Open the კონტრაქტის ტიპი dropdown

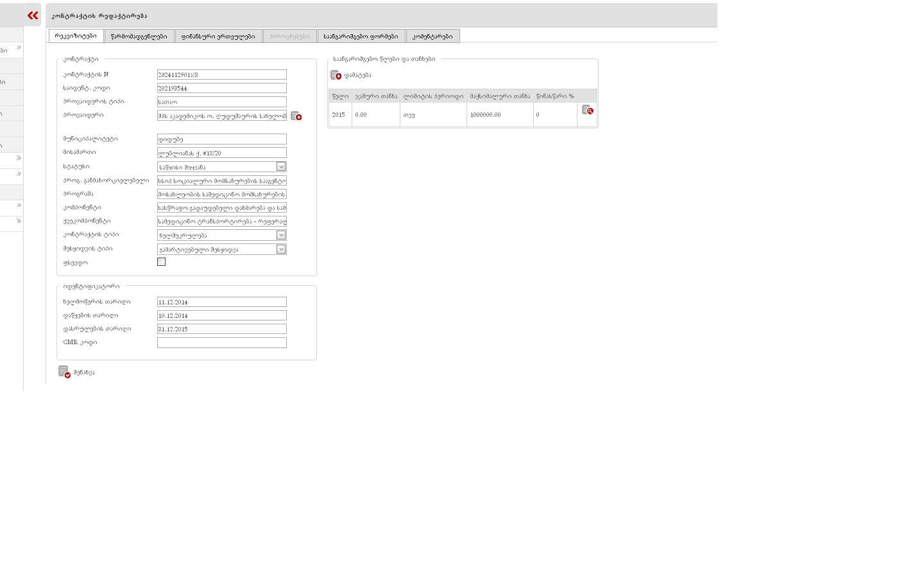coord(280,235)
